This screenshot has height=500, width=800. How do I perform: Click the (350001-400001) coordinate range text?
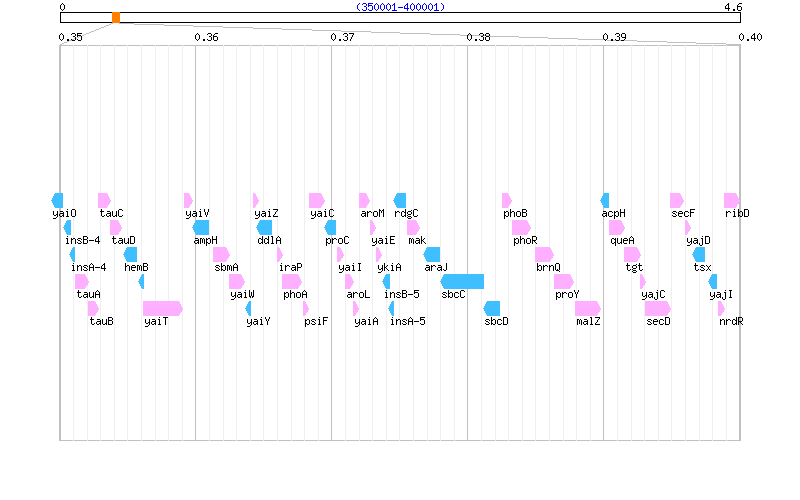point(400,7)
